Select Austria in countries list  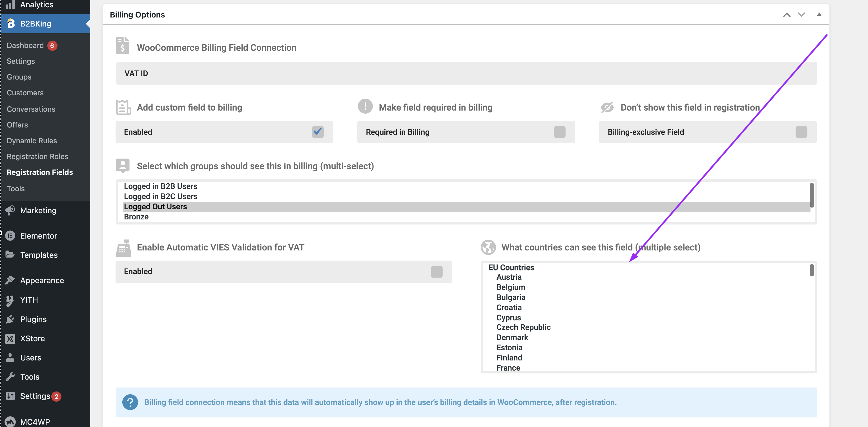[509, 277]
